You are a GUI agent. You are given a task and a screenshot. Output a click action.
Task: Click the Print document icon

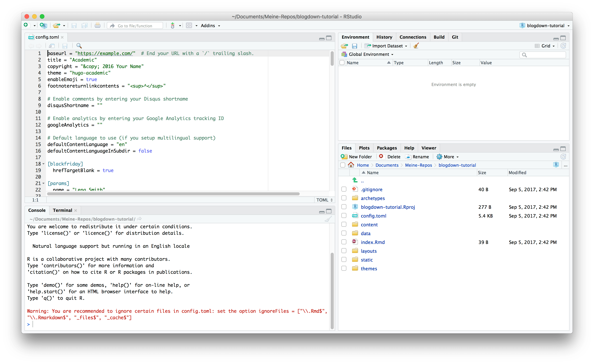pyautogui.click(x=98, y=26)
